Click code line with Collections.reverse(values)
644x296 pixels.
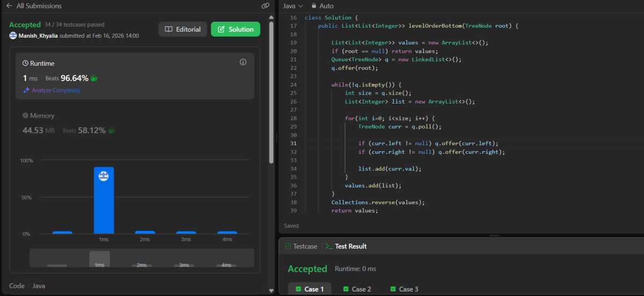pyautogui.click(x=378, y=202)
